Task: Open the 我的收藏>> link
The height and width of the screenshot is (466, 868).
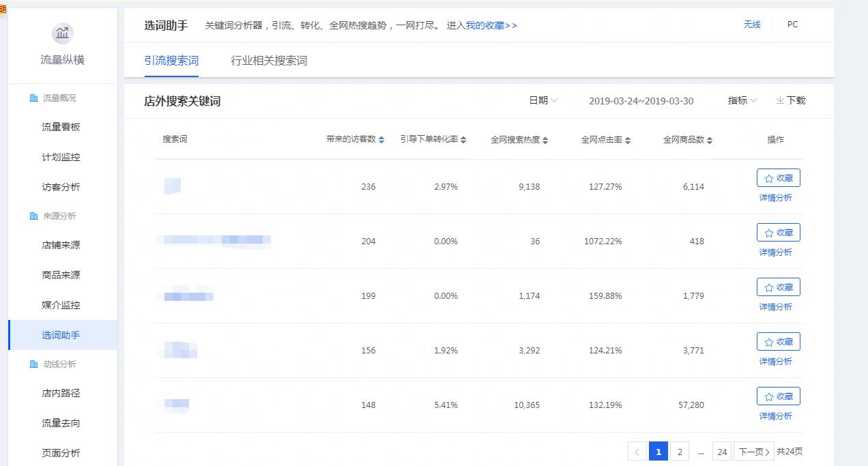Action: point(491,25)
